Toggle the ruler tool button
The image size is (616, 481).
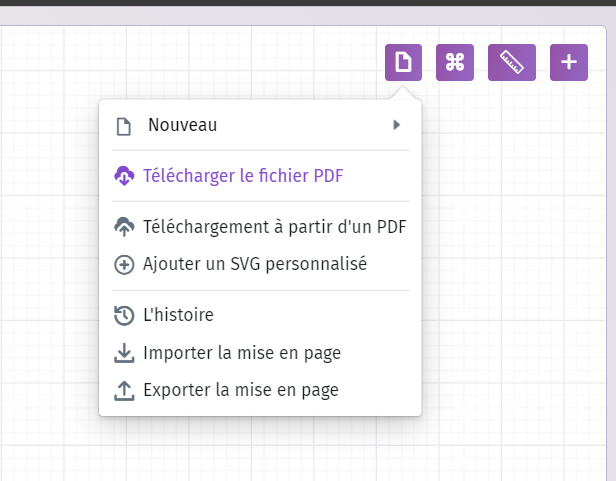[512, 62]
